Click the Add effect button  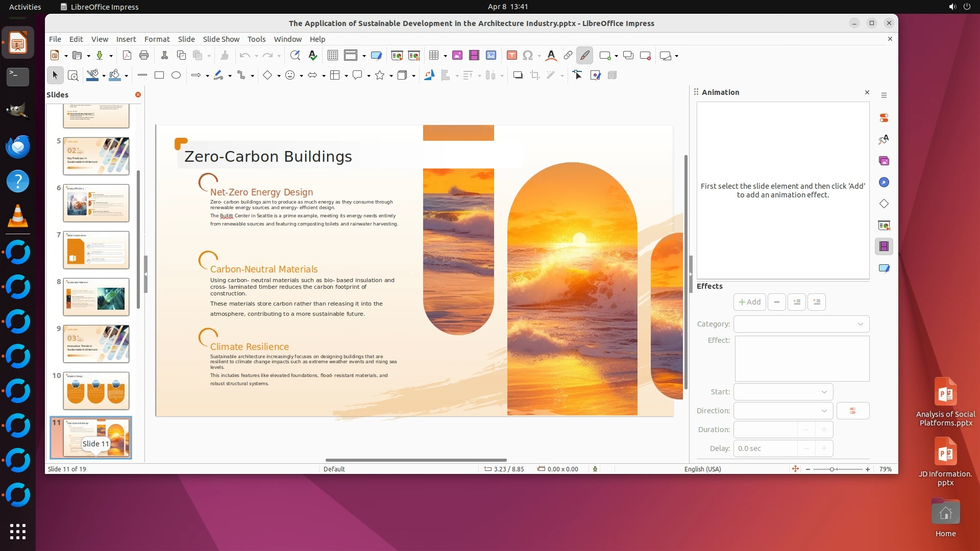pos(749,303)
